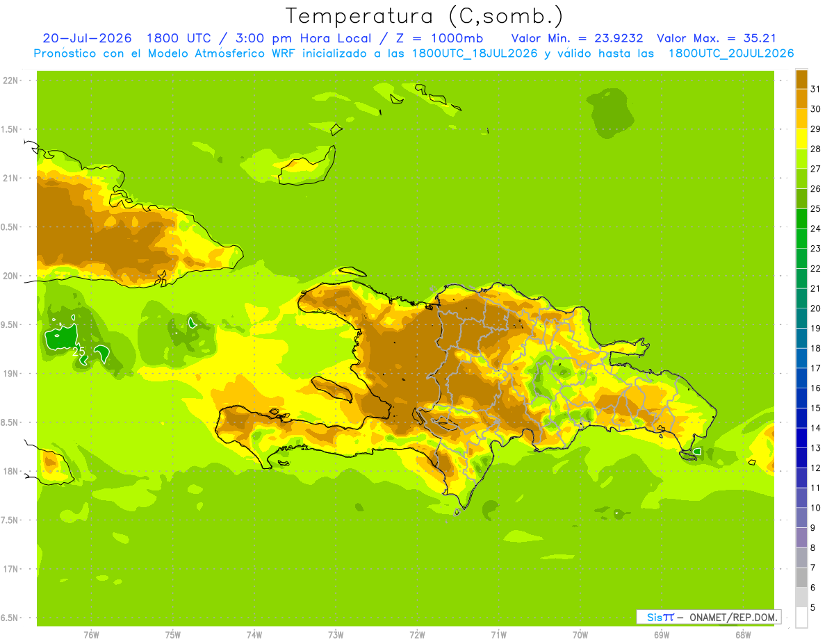Click the "25" contour label on the map
Image resolution: width=834 pixels, height=644 pixels.
click(79, 352)
